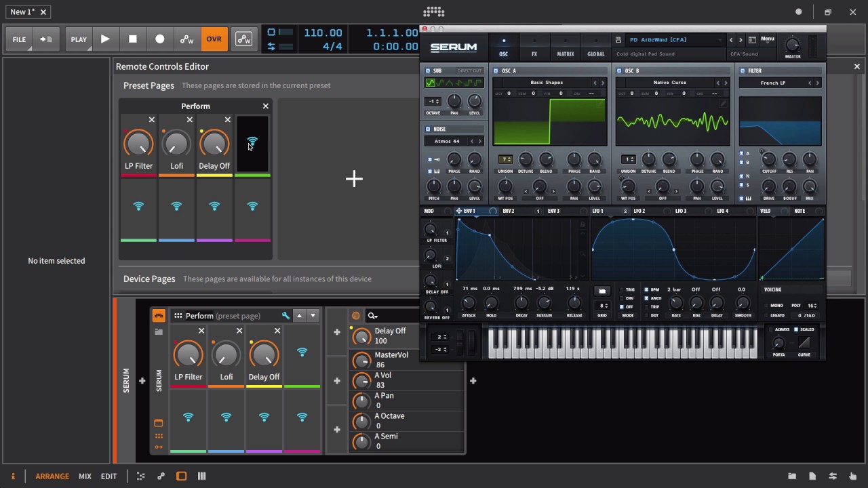Load next Serum preset with right arrow
The image size is (868, 488).
click(741, 40)
